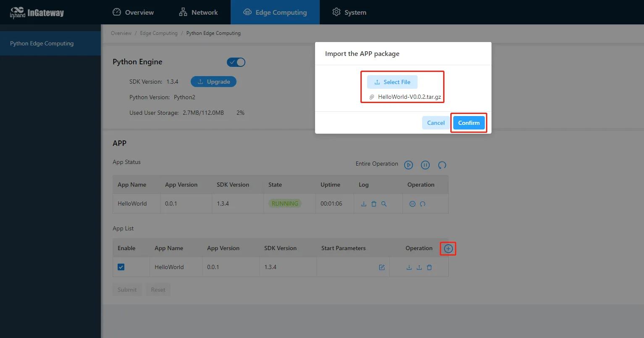Upgrade the SDK version
644x338 pixels.
213,82
